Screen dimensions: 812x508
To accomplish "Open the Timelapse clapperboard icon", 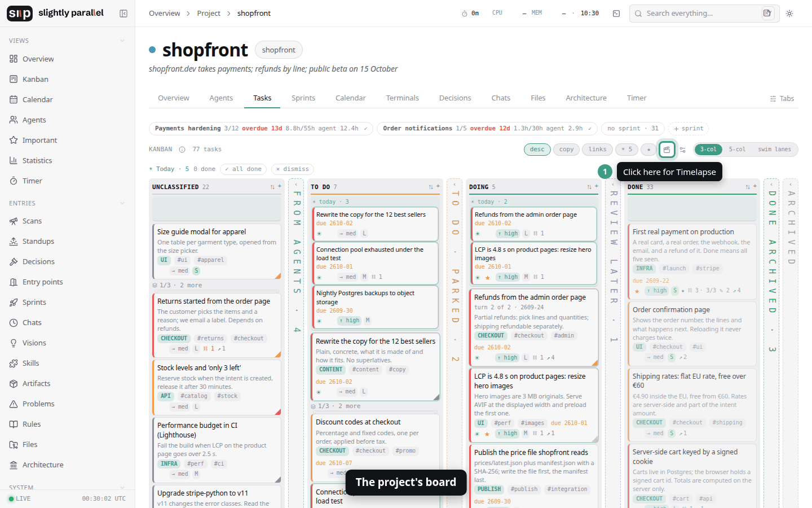I will (x=667, y=150).
